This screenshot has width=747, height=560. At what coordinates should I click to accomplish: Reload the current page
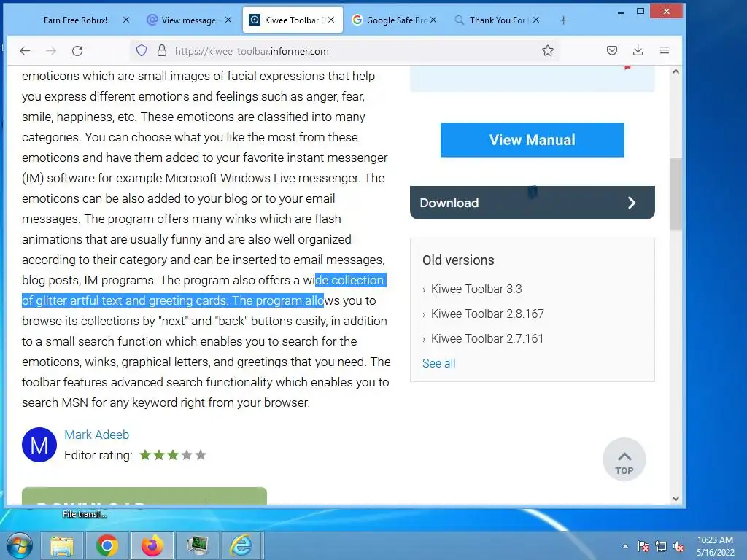point(77,51)
